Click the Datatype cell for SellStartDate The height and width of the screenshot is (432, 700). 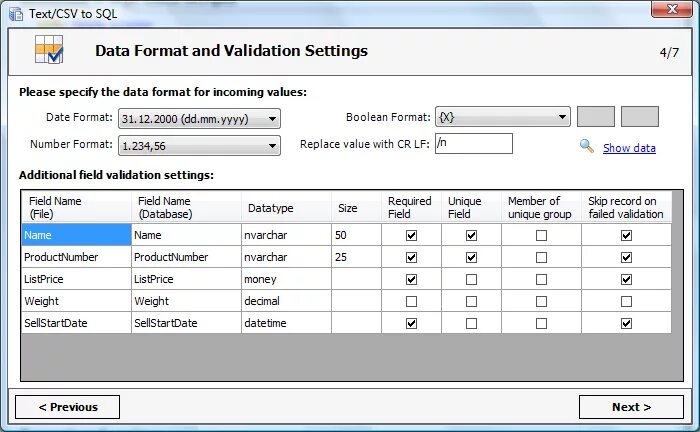(x=285, y=323)
